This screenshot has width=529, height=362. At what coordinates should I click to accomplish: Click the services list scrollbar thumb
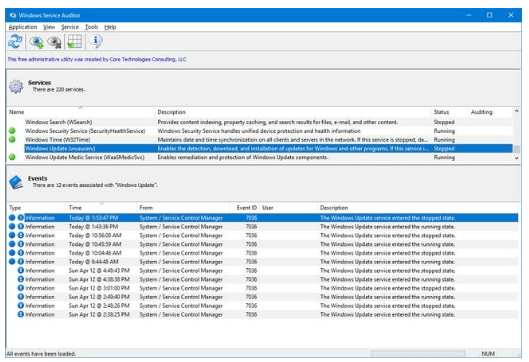coord(517,149)
